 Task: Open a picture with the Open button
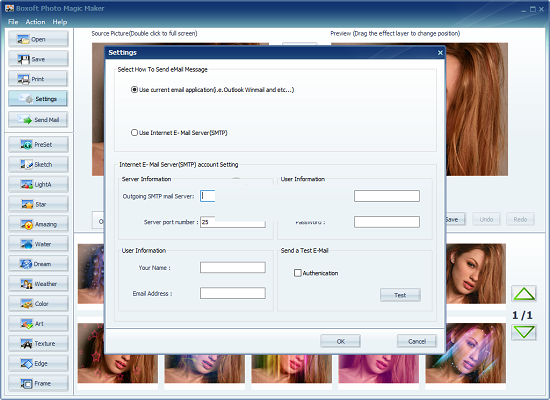click(38, 39)
